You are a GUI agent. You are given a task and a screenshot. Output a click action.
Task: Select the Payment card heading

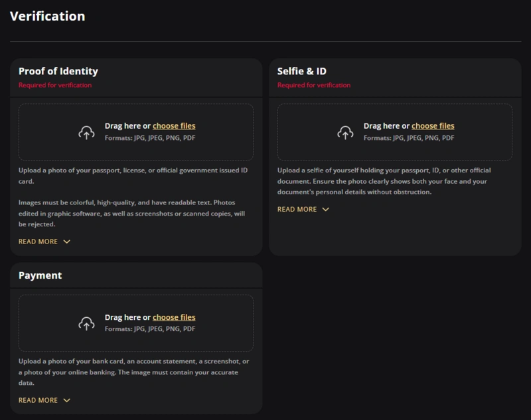tap(40, 275)
